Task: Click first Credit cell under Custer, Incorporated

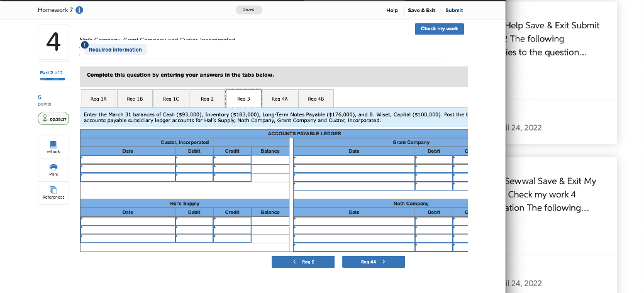Action: (232, 160)
